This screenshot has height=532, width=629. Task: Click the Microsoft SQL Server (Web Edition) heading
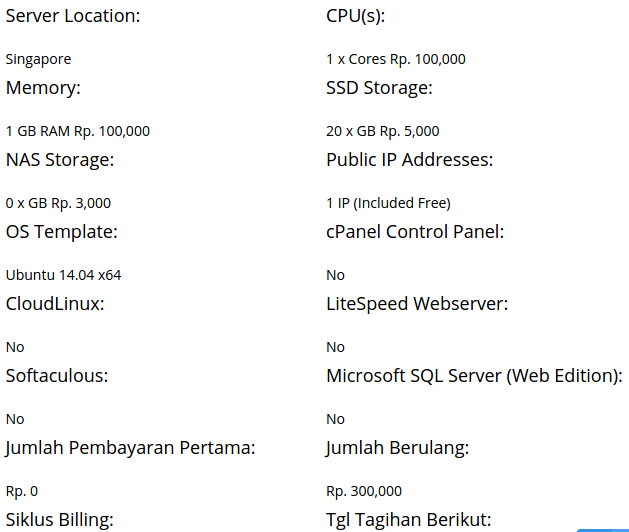coord(474,376)
